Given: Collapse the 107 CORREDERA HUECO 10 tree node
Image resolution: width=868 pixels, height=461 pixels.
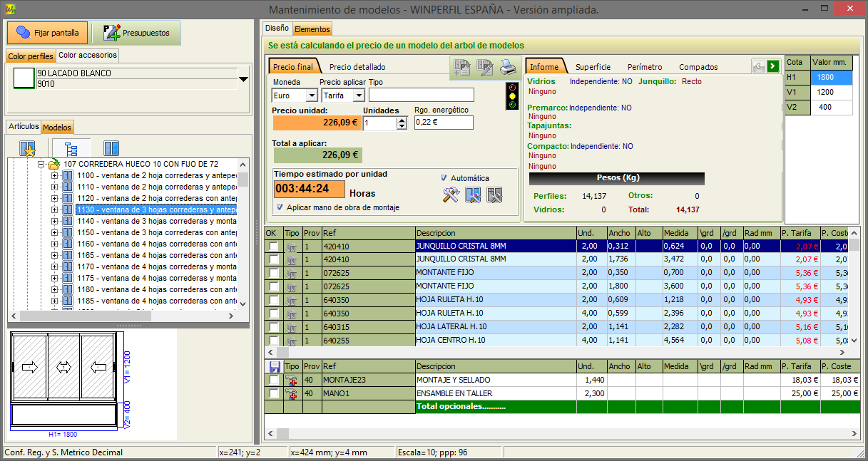Looking at the screenshot, I should pyautogui.click(x=41, y=165).
